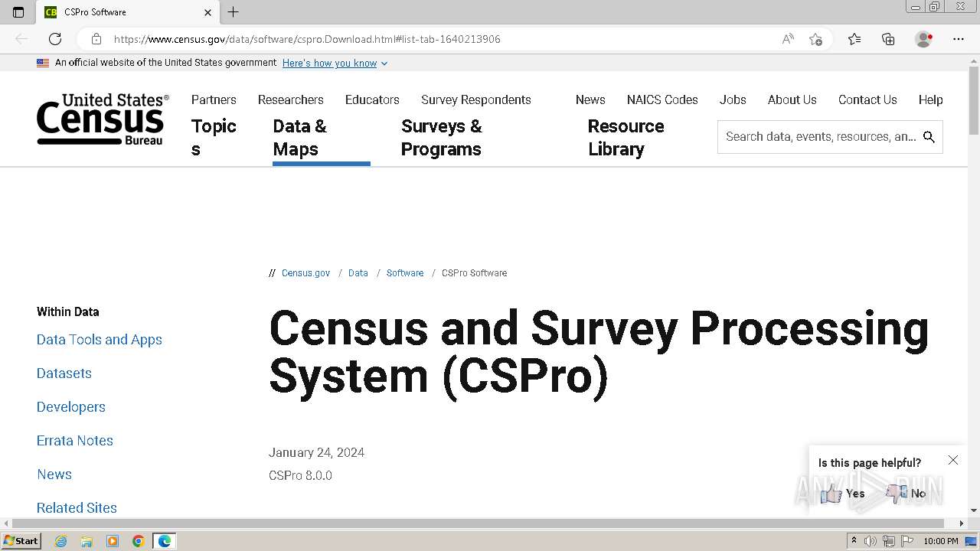Open the tab actions menu icon
Screen dimensions: 980x551
click(x=18, y=12)
